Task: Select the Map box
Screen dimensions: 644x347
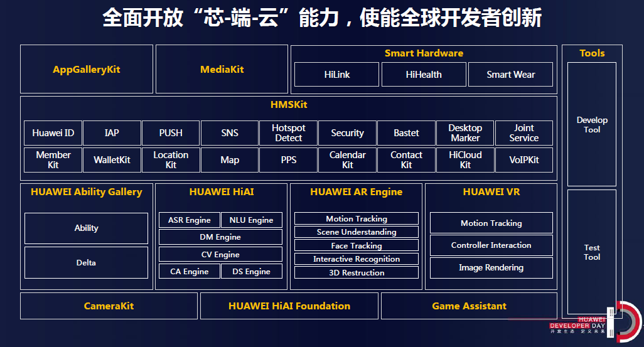Action: coord(230,160)
